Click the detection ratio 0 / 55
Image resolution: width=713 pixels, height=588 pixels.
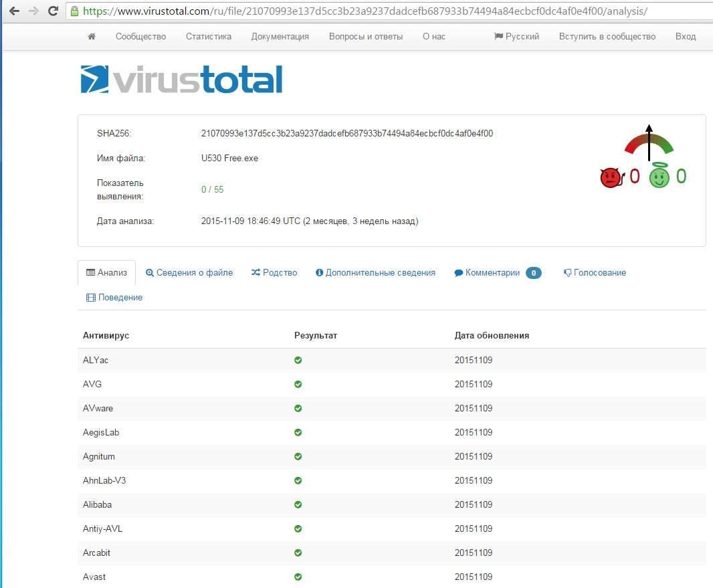click(x=212, y=189)
